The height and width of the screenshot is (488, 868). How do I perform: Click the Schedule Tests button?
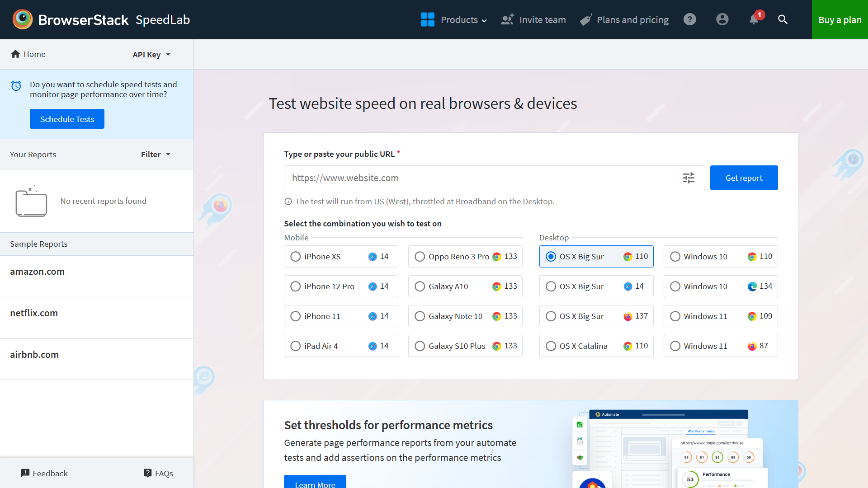click(x=67, y=119)
